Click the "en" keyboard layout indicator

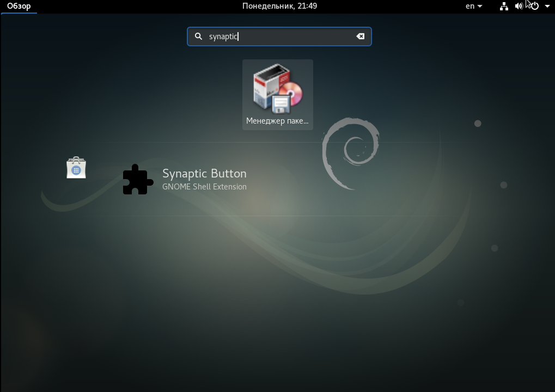(x=469, y=6)
